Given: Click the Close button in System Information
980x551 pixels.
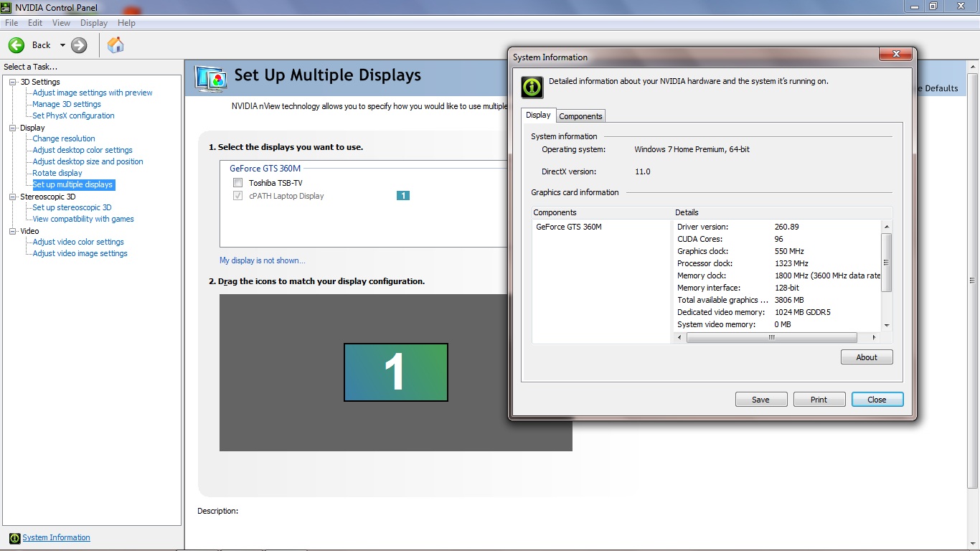Looking at the screenshot, I should tap(877, 400).
